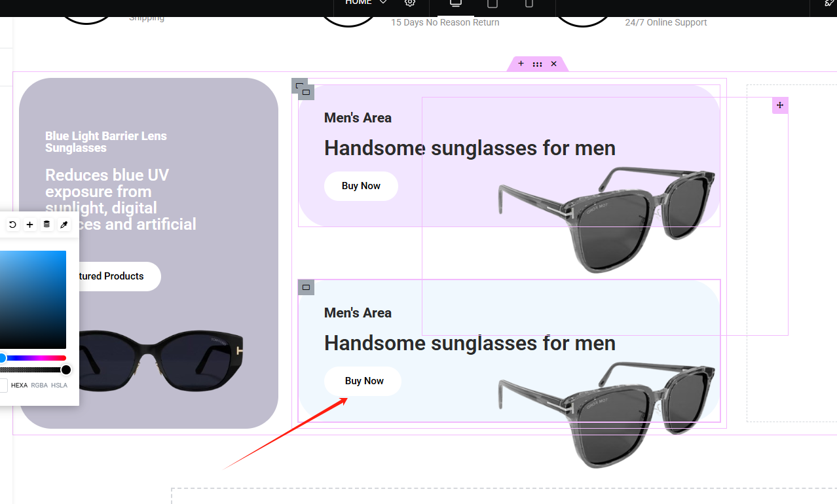Click the rainbow hue slider
837x504 pixels.
click(34, 358)
